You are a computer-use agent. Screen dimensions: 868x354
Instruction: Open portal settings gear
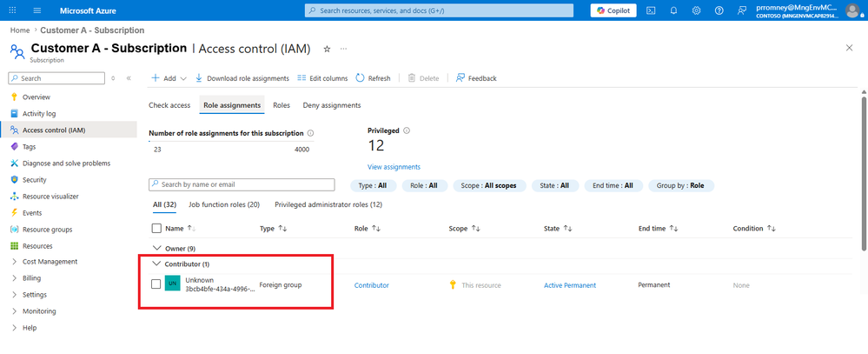(x=696, y=10)
